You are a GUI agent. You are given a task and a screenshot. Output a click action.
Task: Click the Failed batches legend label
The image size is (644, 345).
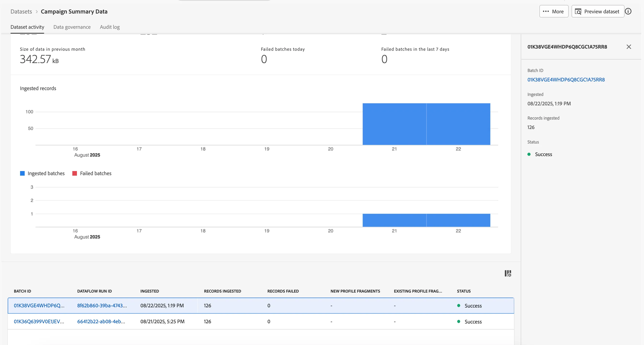[x=96, y=173]
